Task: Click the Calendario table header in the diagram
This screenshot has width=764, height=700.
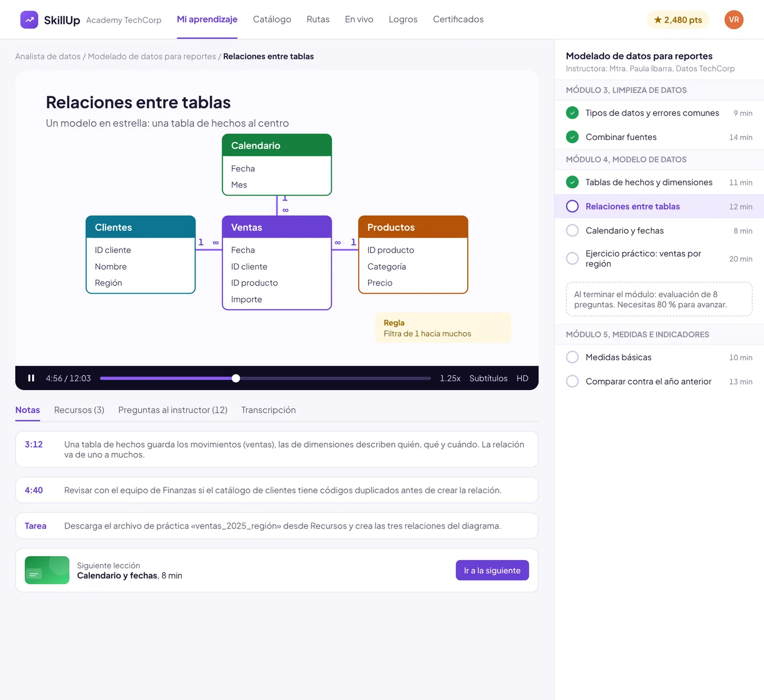Action: (277, 145)
